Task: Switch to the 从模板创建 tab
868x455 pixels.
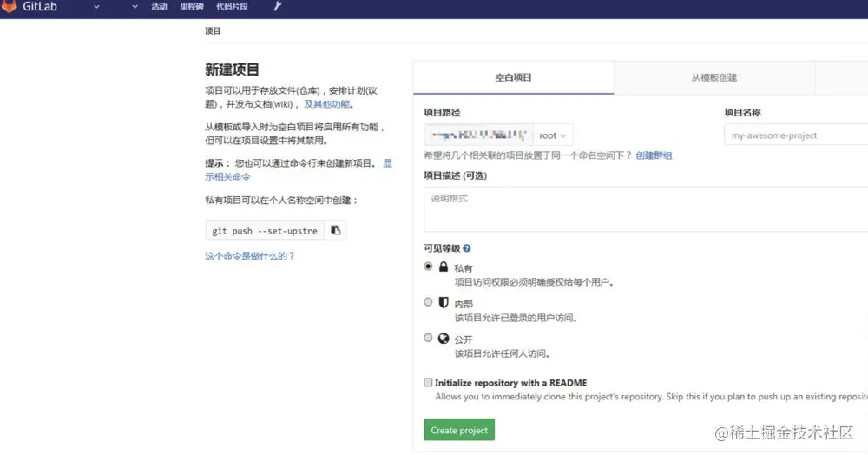Action: 713,77
